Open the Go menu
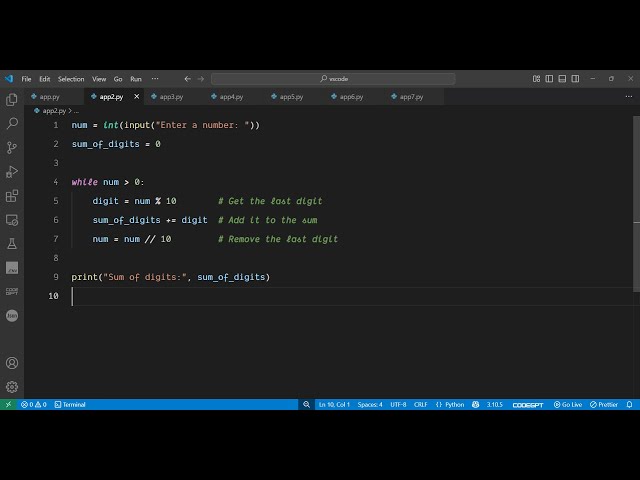Screen dimensions: 640x480 118,79
